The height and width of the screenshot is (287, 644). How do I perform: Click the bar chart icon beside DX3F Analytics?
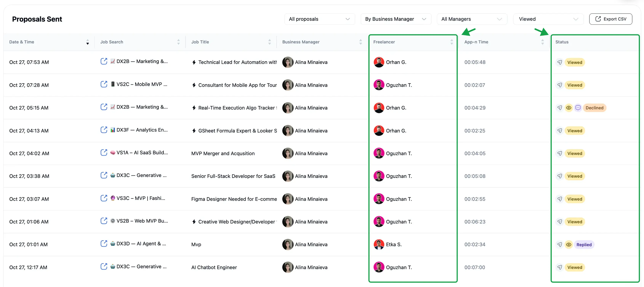point(113,130)
